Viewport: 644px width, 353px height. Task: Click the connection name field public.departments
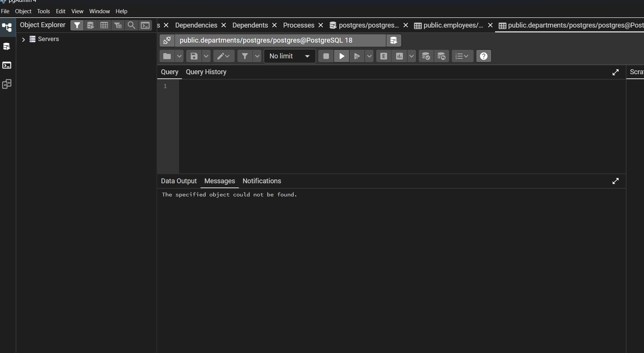pos(281,40)
